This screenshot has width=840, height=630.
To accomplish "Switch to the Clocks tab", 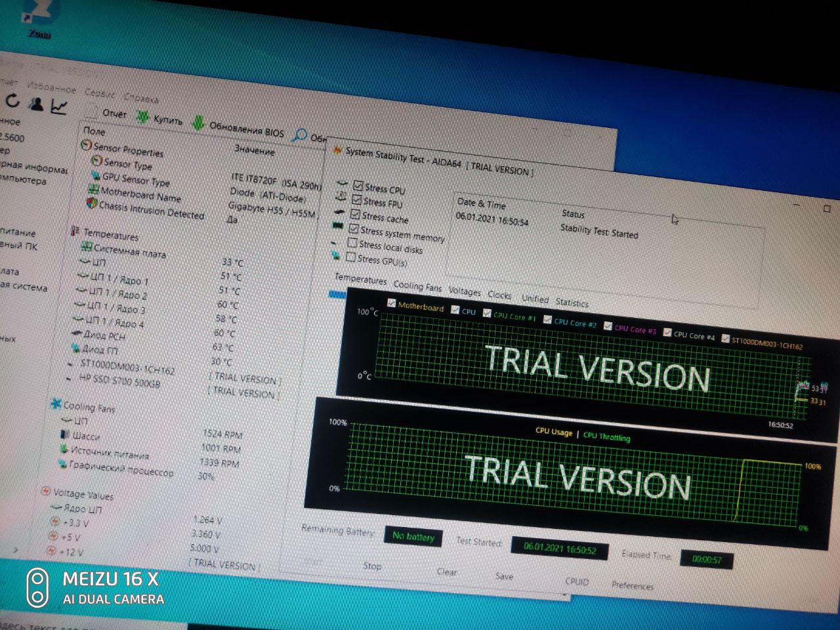I will tap(499, 295).
